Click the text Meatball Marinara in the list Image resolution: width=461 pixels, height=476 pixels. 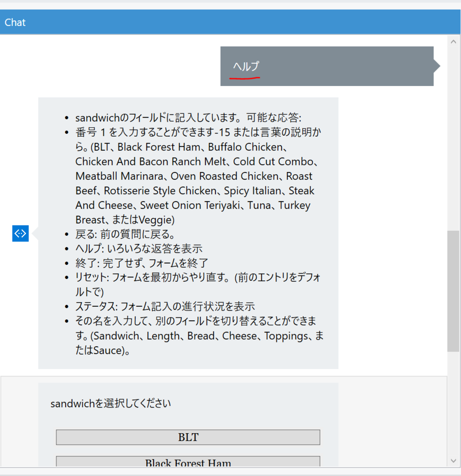click(120, 176)
